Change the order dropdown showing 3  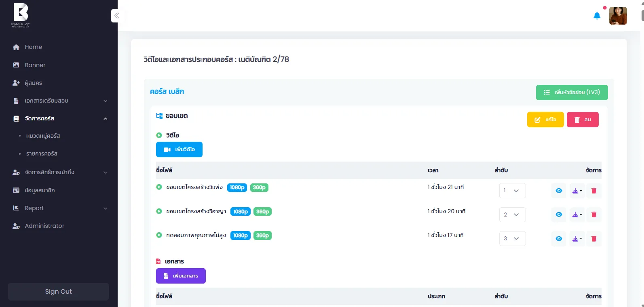point(512,239)
